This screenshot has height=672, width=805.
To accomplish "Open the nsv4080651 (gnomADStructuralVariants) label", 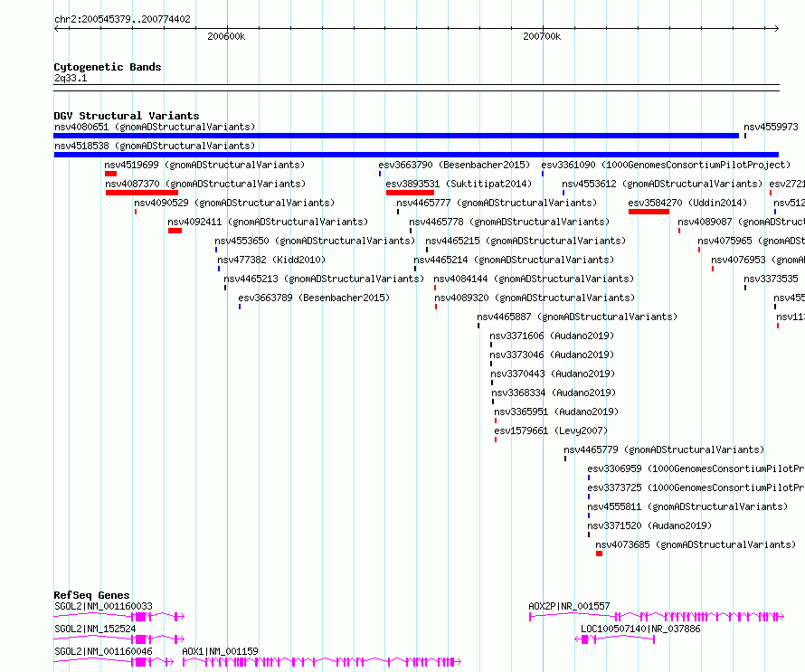I will coord(155,127).
